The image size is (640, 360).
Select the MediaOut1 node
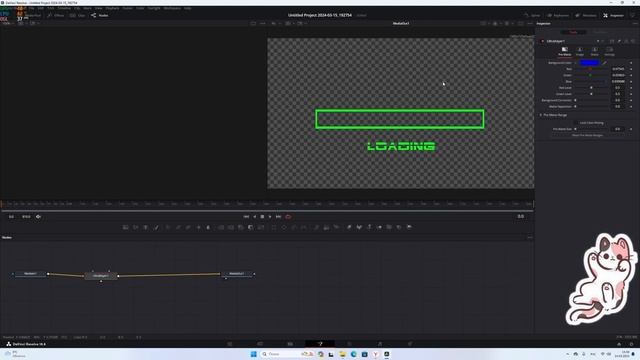(237, 274)
